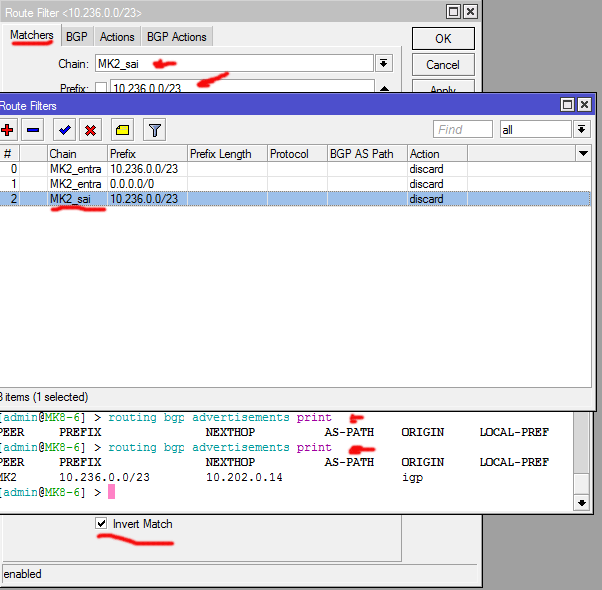Image resolution: width=602 pixels, height=590 pixels.
Task: Click the red plus Add filter icon
Action: pyautogui.click(x=9, y=130)
